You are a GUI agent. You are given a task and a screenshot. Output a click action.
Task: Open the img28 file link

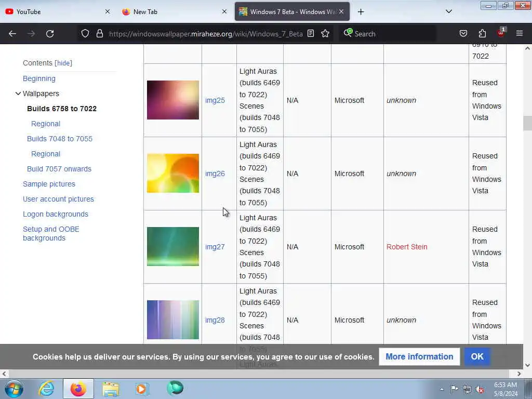click(x=215, y=320)
